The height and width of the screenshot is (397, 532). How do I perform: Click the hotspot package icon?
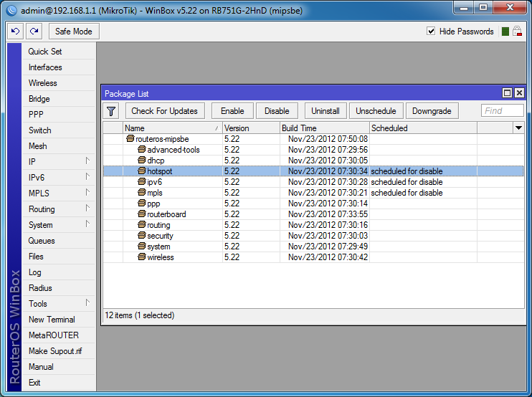point(141,171)
